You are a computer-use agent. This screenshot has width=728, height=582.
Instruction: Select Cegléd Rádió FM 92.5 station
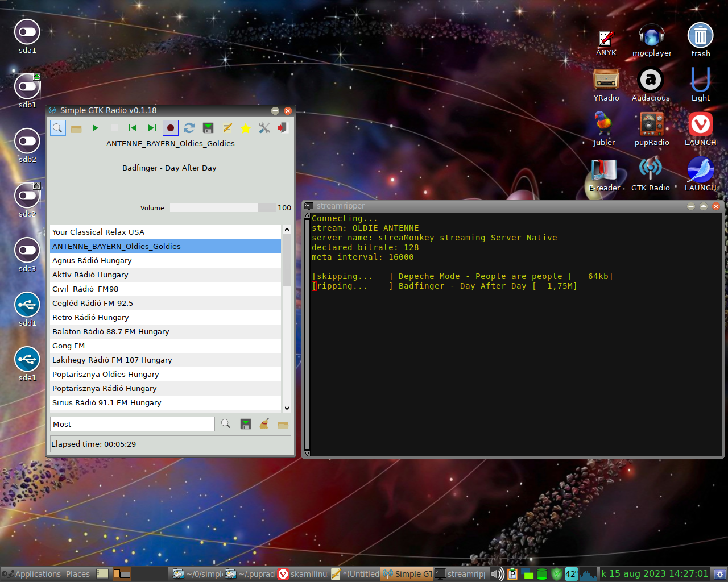pyautogui.click(x=166, y=303)
